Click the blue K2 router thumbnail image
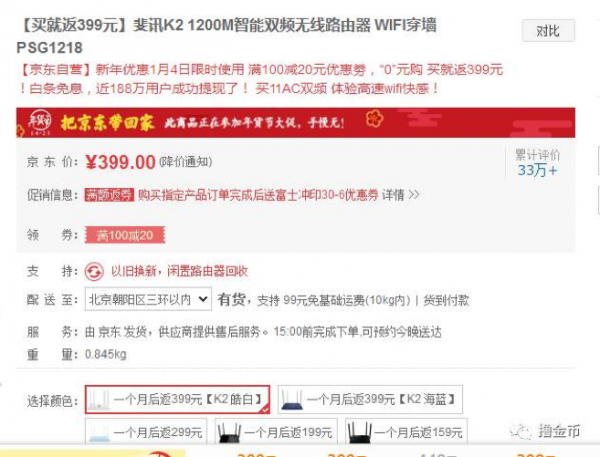 pyautogui.click(x=292, y=400)
